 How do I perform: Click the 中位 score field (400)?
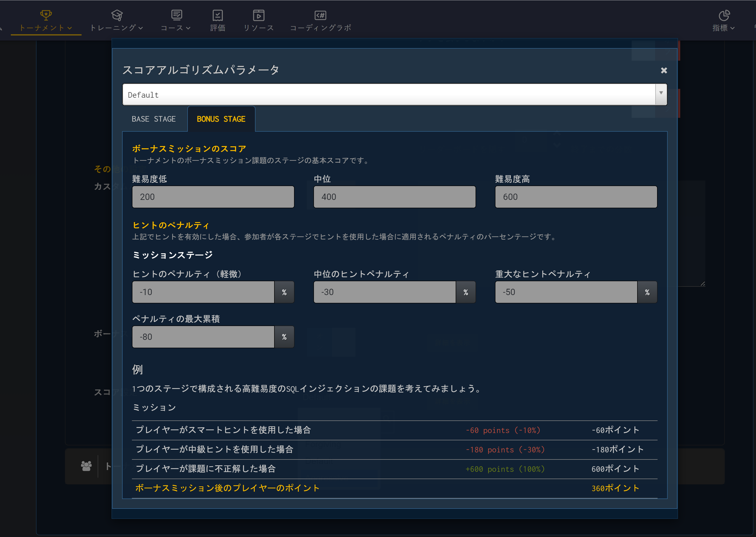click(x=395, y=197)
